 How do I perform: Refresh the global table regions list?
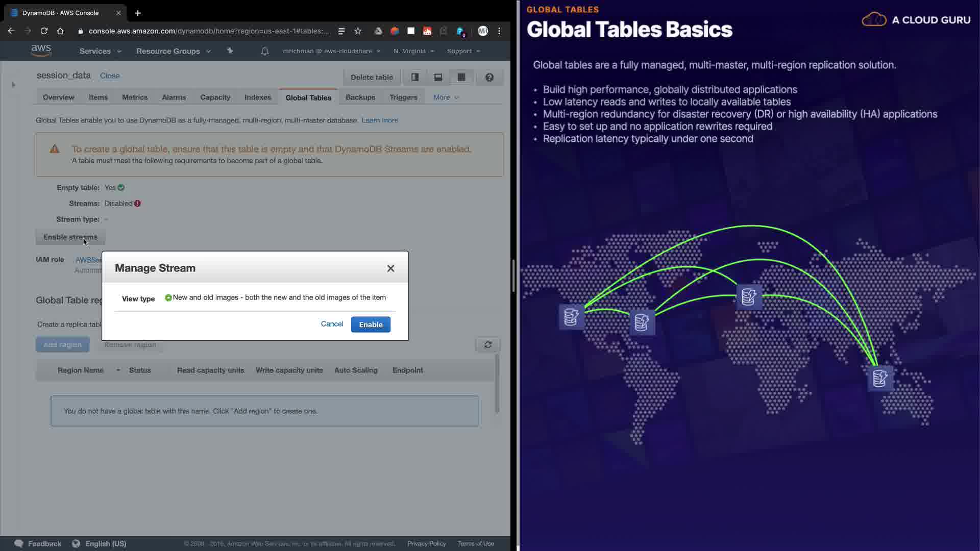[x=487, y=345]
